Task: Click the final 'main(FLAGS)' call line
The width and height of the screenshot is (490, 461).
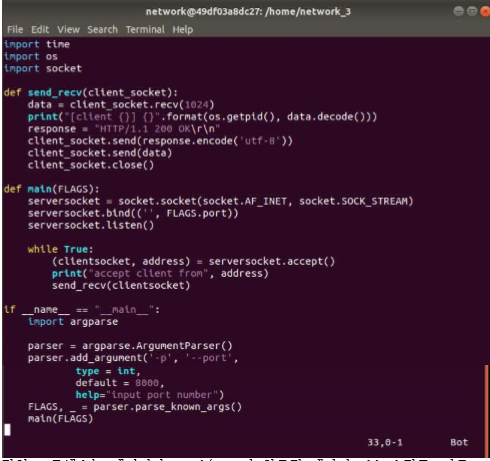Action: (60, 419)
